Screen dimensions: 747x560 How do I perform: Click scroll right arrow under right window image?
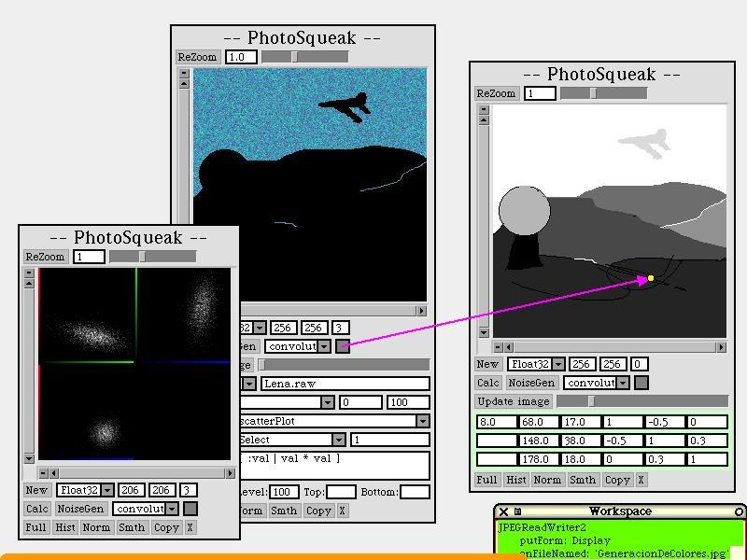(x=721, y=347)
